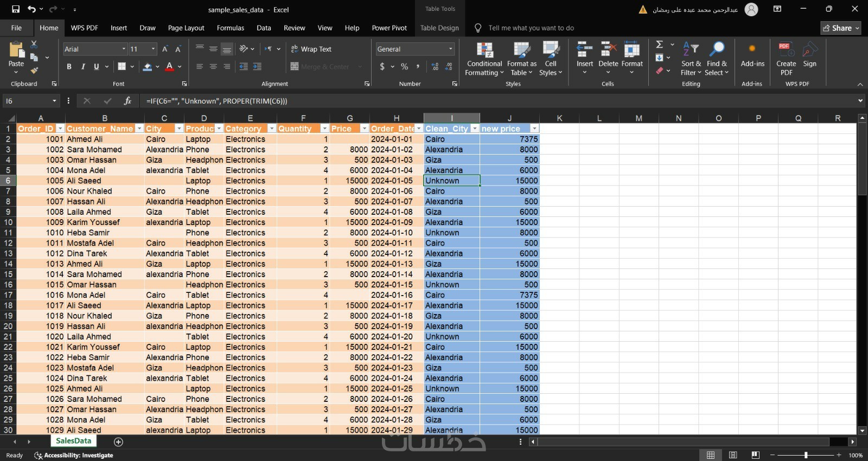Open Cell Styles gallery
This screenshot has width=868, height=461.
[x=551, y=59]
